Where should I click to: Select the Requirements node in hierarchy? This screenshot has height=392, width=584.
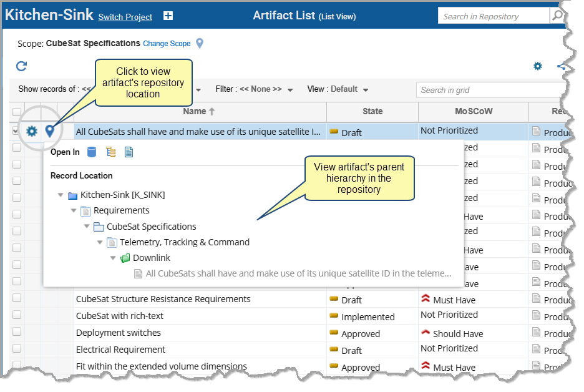(x=122, y=210)
